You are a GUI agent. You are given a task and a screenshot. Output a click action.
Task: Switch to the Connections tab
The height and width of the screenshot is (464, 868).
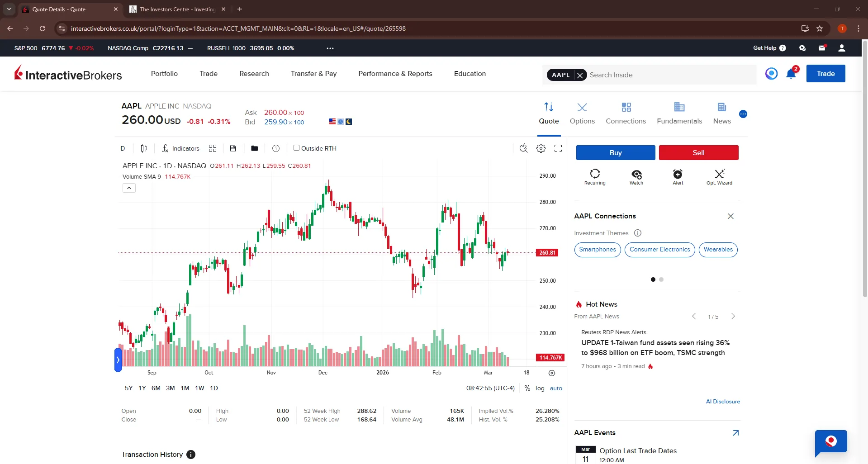pyautogui.click(x=626, y=114)
